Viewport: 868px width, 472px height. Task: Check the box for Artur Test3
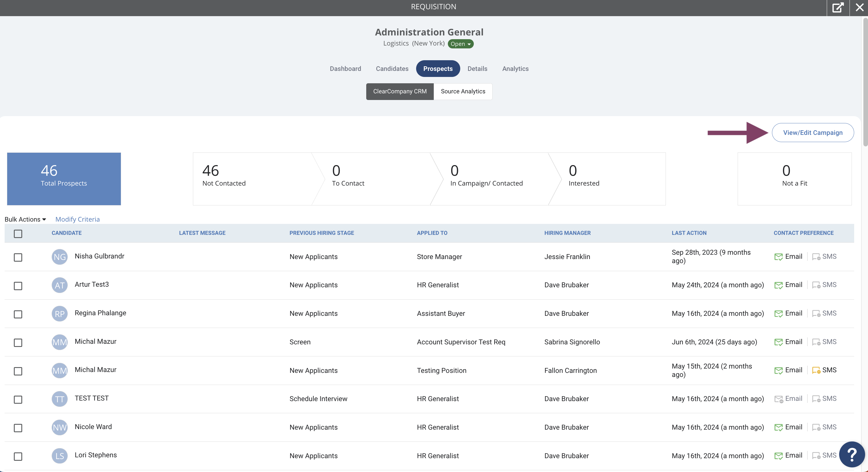(x=18, y=286)
